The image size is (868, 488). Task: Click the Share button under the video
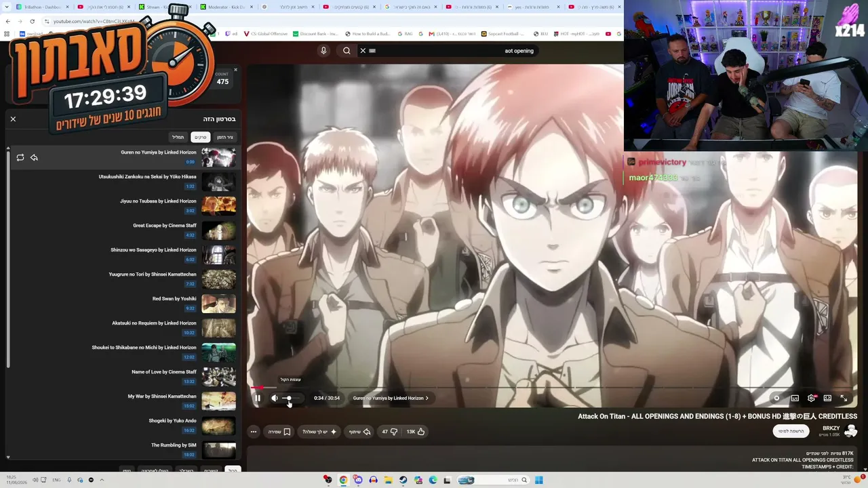click(x=360, y=432)
